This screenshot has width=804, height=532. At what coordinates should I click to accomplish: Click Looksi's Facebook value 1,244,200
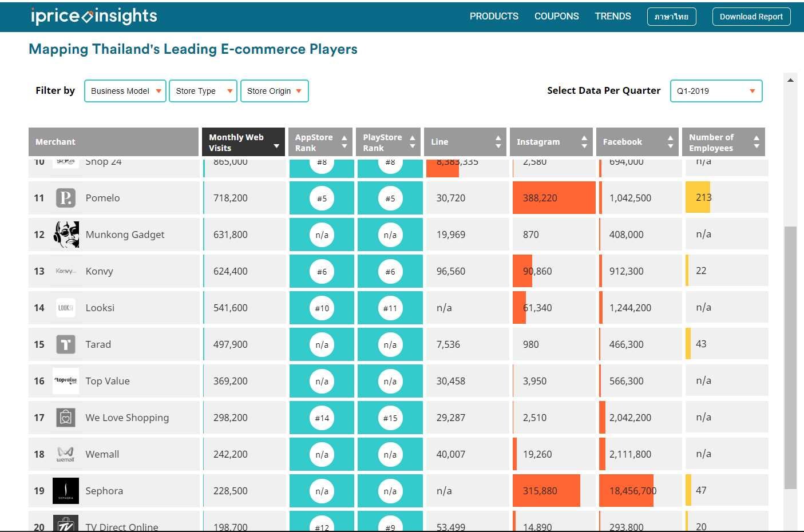pos(630,308)
